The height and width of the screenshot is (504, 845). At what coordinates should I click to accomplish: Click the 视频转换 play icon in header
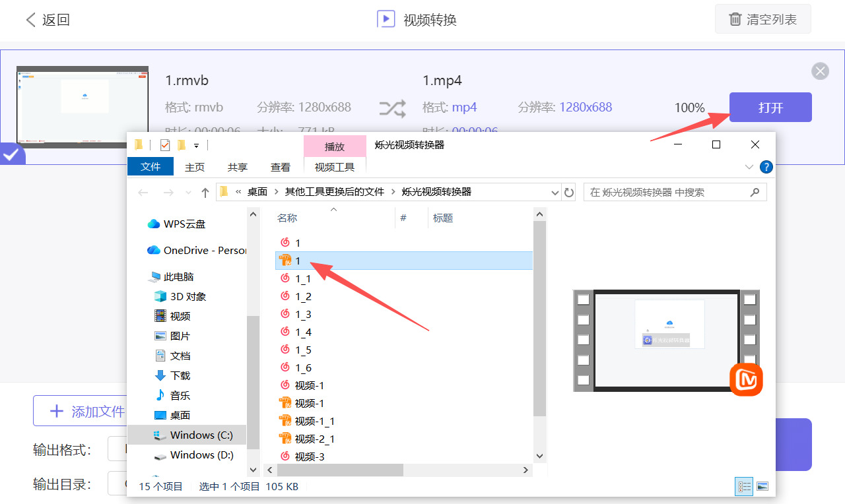(x=386, y=19)
